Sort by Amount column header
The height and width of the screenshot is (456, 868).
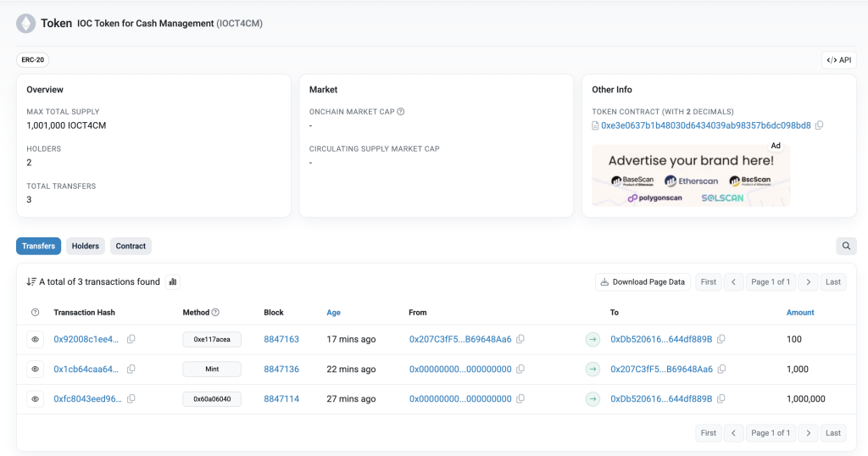coord(800,312)
